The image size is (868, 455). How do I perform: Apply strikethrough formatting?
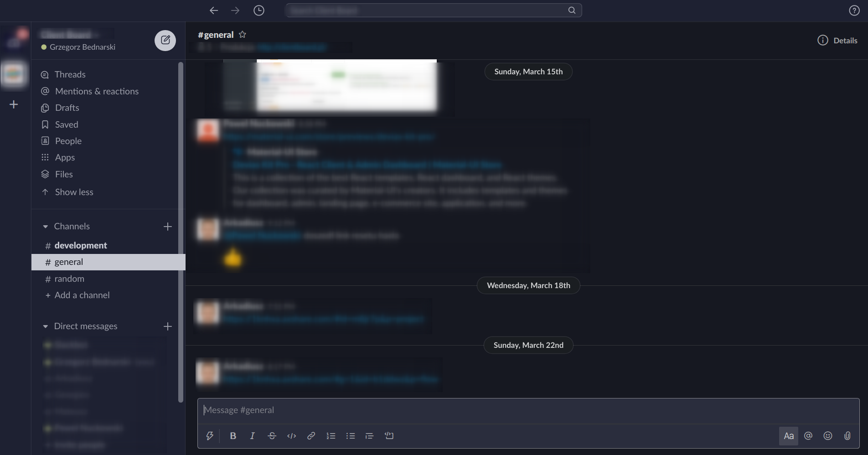[x=272, y=436]
